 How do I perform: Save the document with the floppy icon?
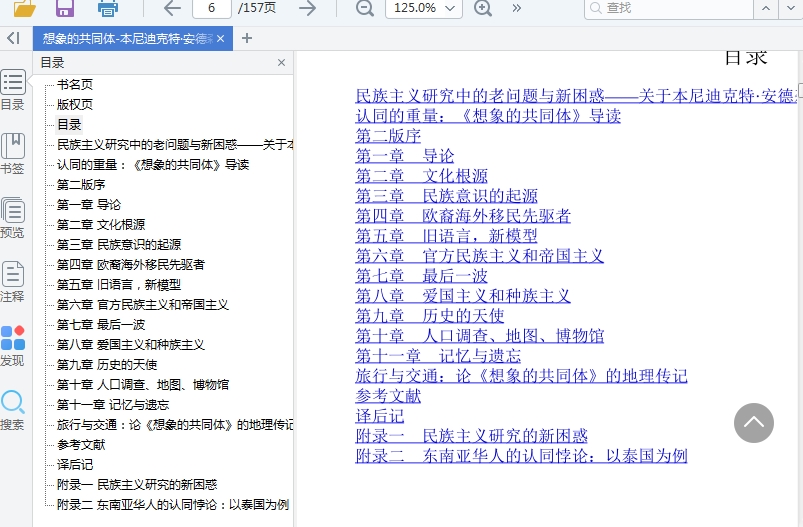[x=65, y=7]
